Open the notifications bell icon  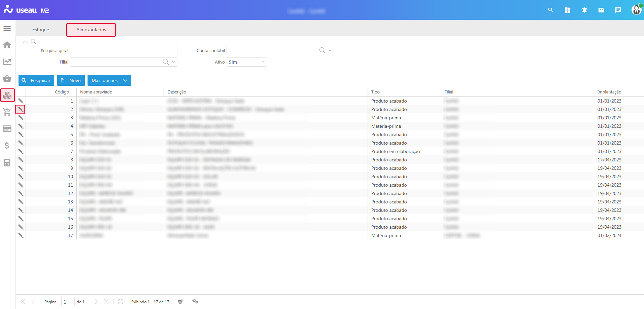click(x=584, y=10)
